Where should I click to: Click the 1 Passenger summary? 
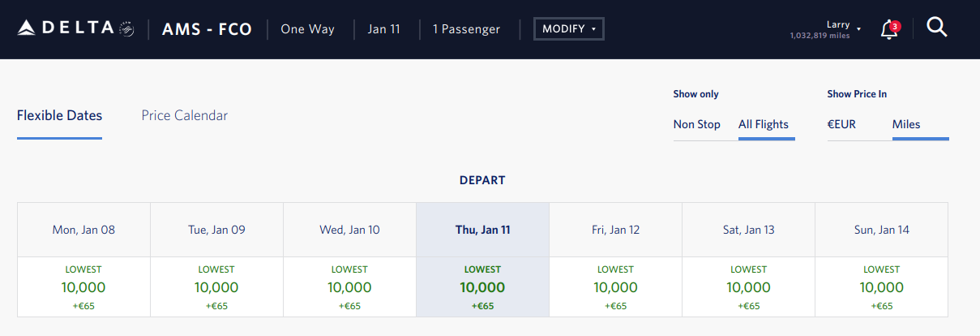coord(466,29)
